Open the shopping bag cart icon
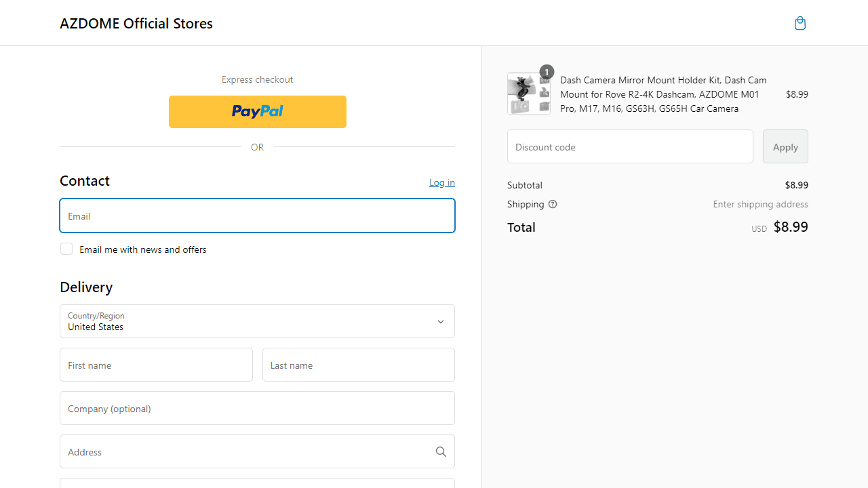The image size is (868, 488). pyautogui.click(x=800, y=23)
